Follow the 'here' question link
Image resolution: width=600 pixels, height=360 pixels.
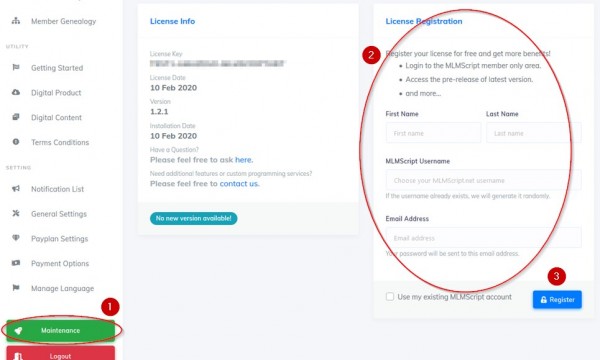[x=244, y=160]
